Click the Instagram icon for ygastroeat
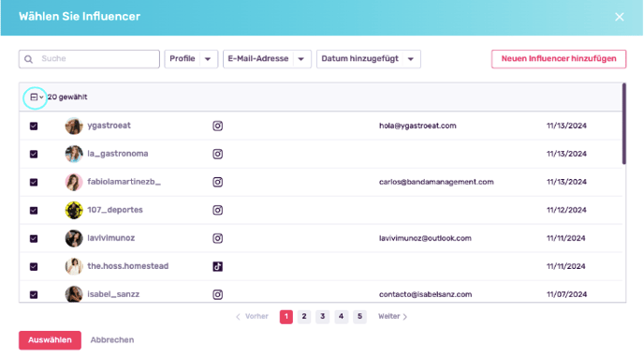 click(218, 126)
